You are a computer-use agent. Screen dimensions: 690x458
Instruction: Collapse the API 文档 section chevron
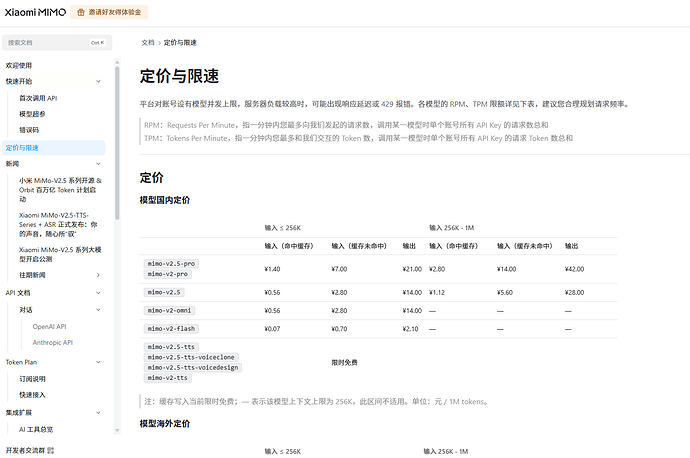98,293
